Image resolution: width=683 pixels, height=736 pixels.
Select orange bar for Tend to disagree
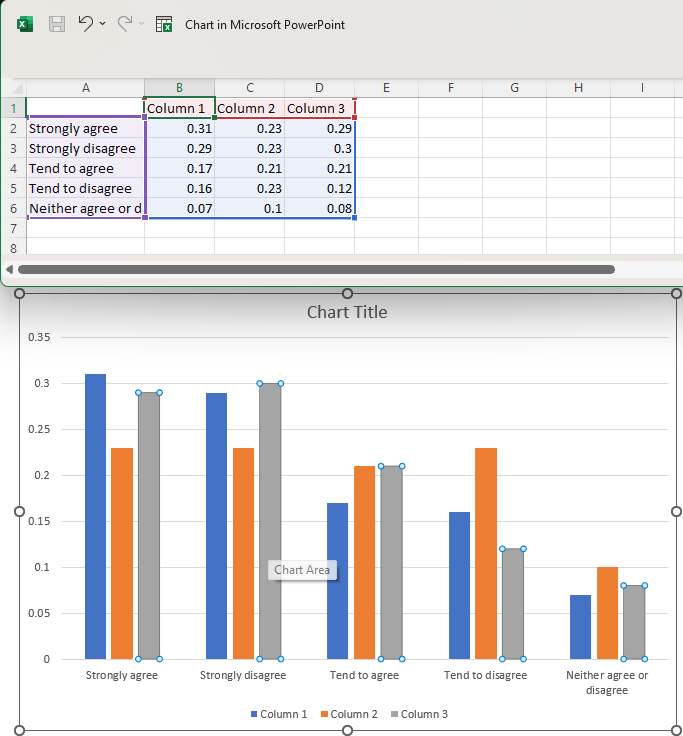click(x=486, y=553)
